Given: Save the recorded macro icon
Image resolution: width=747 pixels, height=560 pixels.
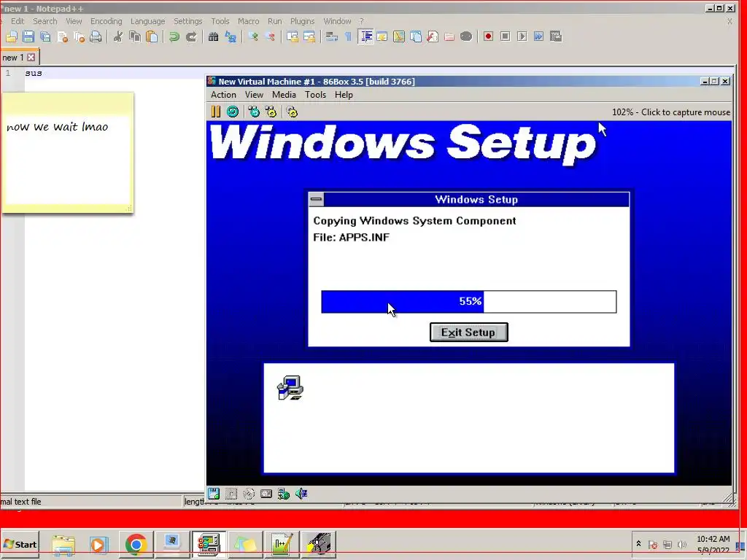Looking at the screenshot, I should point(555,36).
